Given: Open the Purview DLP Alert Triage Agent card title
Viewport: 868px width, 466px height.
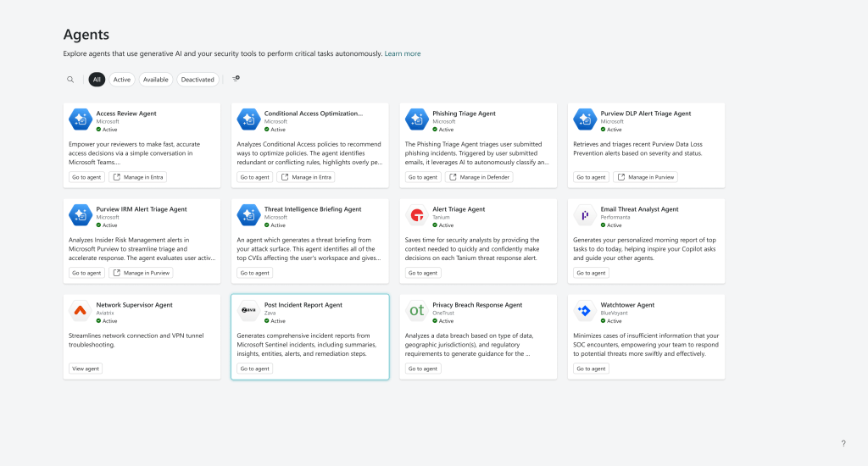Looking at the screenshot, I should (646, 114).
